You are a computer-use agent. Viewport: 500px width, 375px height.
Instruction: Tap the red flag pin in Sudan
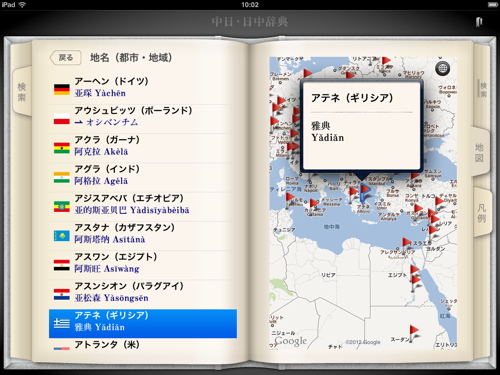(413, 333)
